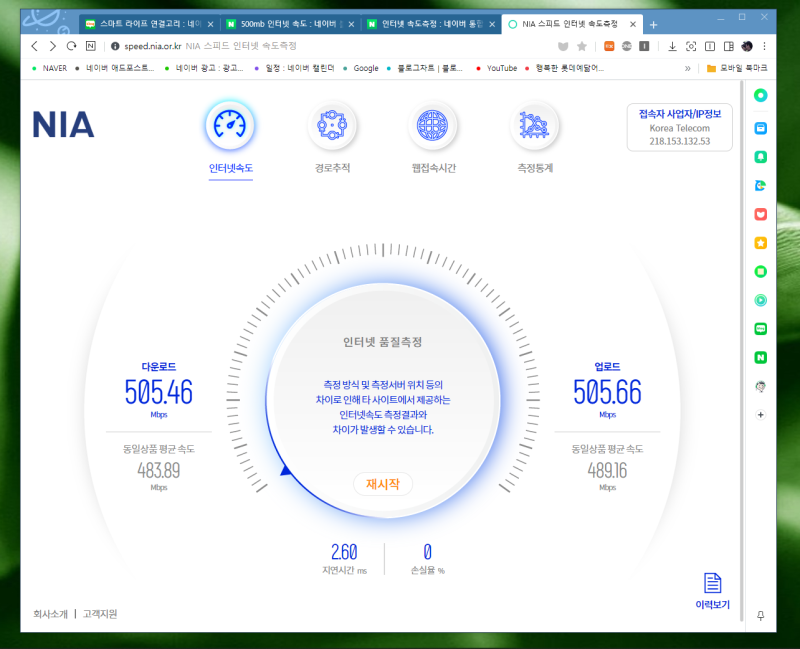Click the green bell notification sidebar icon
Screen dimensions: 800x649
pyautogui.click(x=760, y=157)
